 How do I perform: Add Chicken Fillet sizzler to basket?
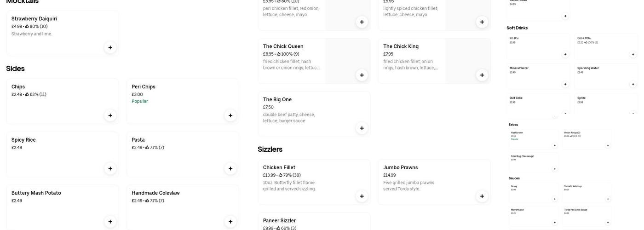pyautogui.click(x=362, y=196)
